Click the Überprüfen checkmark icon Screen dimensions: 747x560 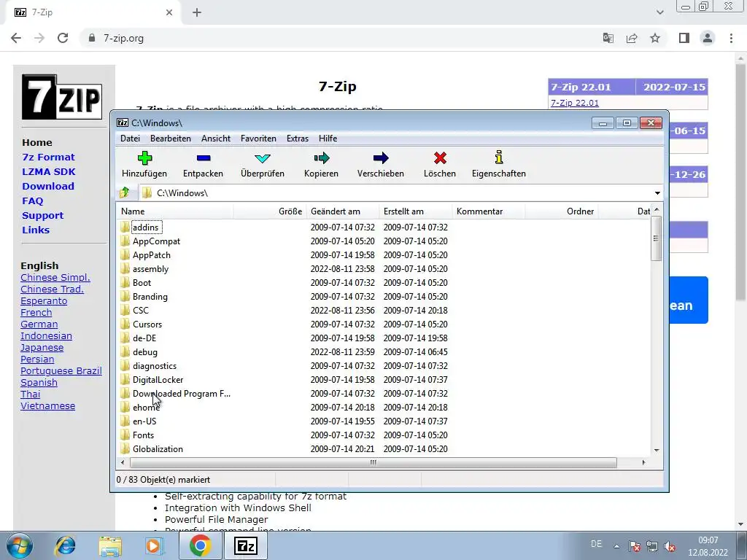pos(263,158)
